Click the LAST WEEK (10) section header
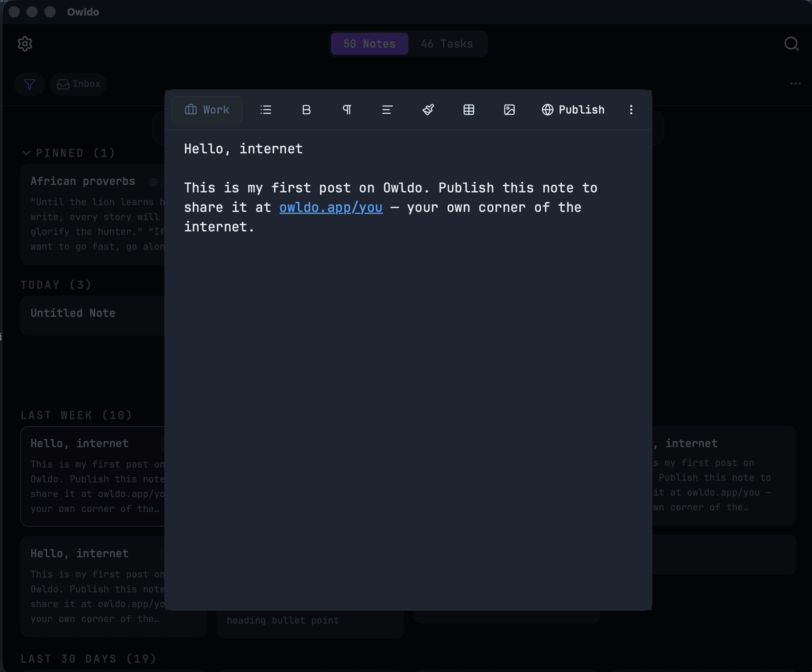Screen dimensions: 812x672 tap(76, 415)
